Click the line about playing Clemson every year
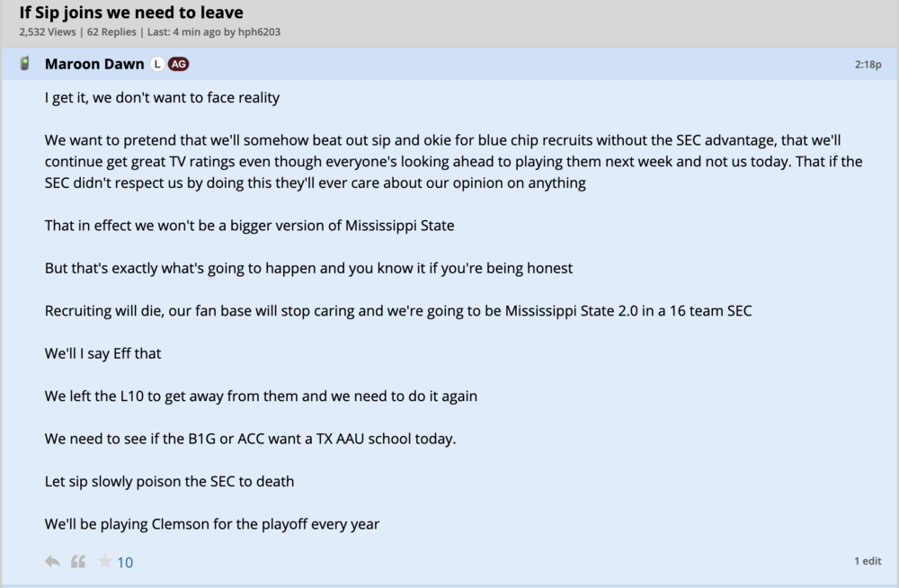The height and width of the screenshot is (588, 899). click(212, 523)
